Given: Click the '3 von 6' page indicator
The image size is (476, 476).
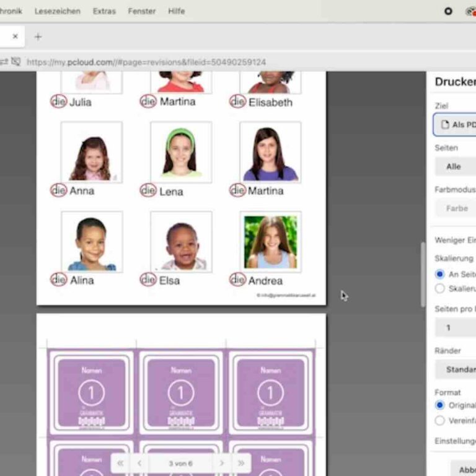Looking at the screenshot, I should tap(180, 464).
